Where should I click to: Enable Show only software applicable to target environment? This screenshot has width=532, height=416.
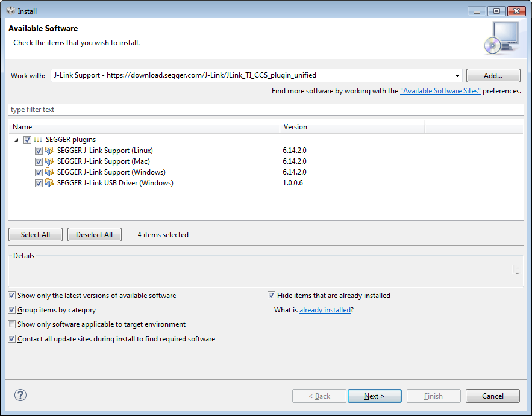12,324
